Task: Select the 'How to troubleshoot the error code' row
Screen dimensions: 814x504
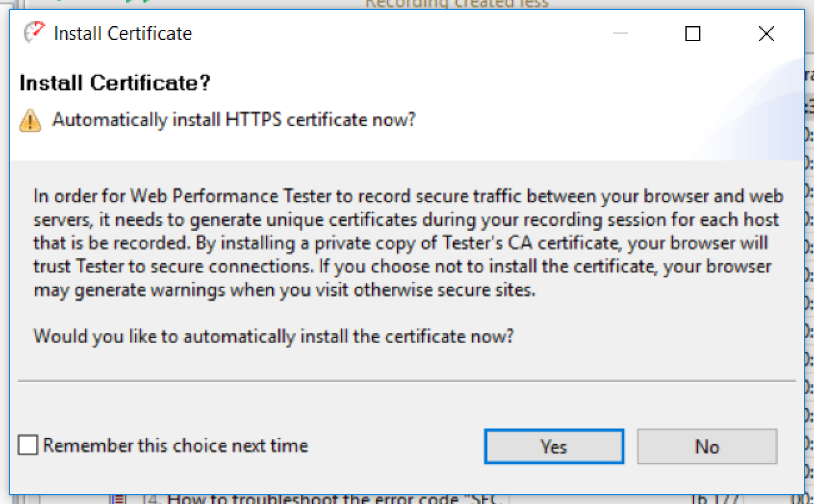Action: pos(334,498)
